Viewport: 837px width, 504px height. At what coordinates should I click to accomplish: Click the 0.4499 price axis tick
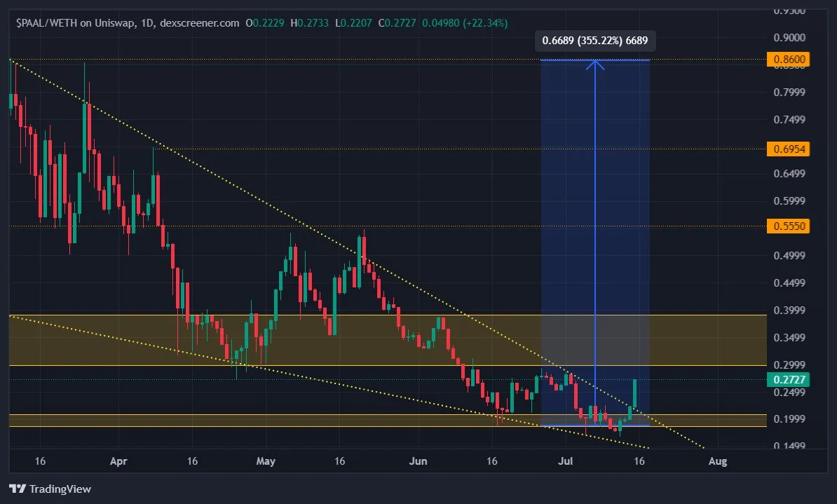tap(789, 283)
